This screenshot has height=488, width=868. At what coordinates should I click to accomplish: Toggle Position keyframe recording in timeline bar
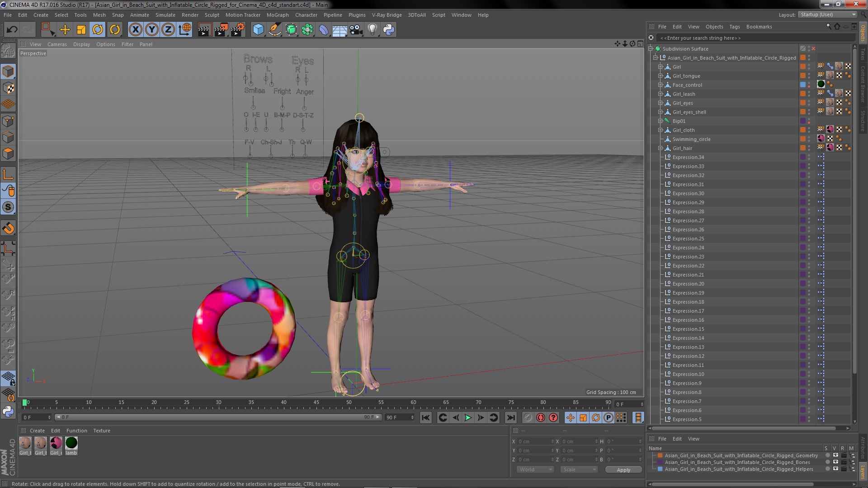[571, 418]
